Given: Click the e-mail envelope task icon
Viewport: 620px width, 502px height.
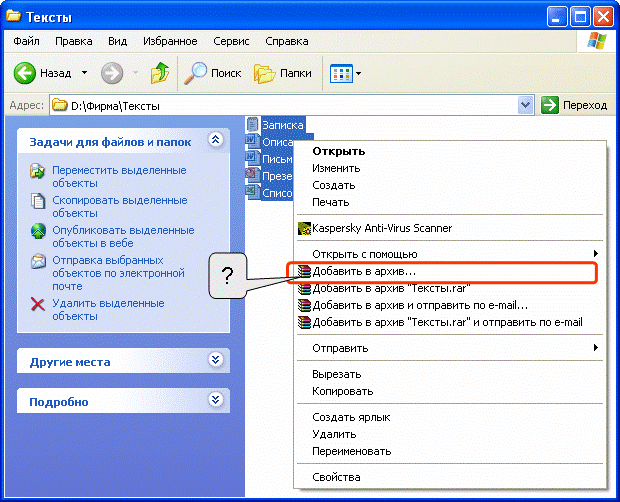Looking at the screenshot, I should [x=38, y=261].
